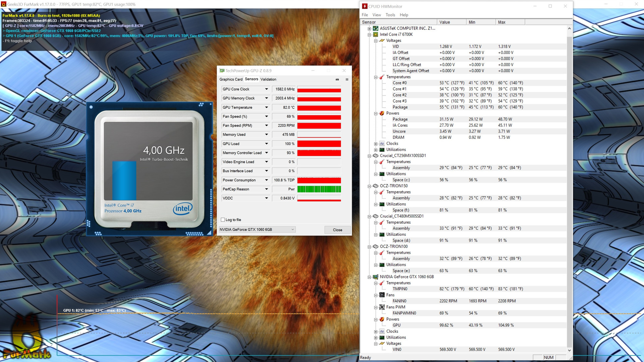
Task: Open the GPU Memory Clock sensor dropdown
Action: coord(267,98)
